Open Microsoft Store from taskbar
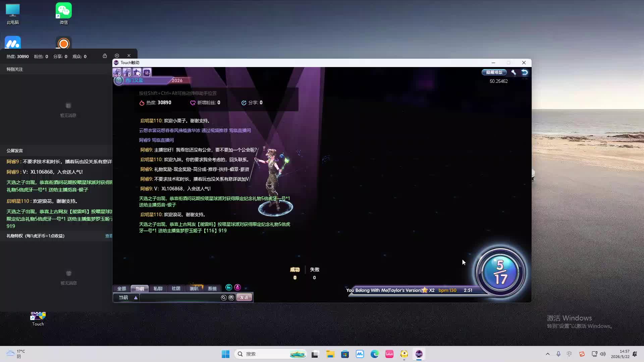Screen dimensions: 644x362 (x=345, y=354)
